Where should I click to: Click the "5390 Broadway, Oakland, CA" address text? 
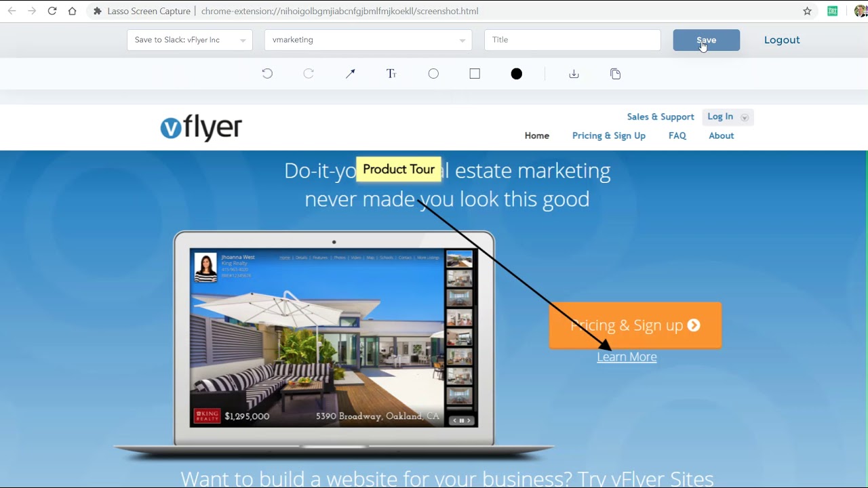[x=378, y=416]
